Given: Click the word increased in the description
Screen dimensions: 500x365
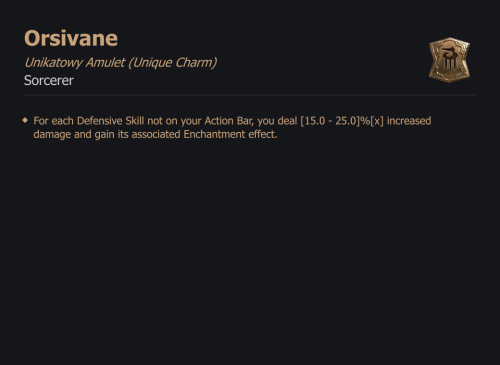Looking at the screenshot, I should pos(409,121).
